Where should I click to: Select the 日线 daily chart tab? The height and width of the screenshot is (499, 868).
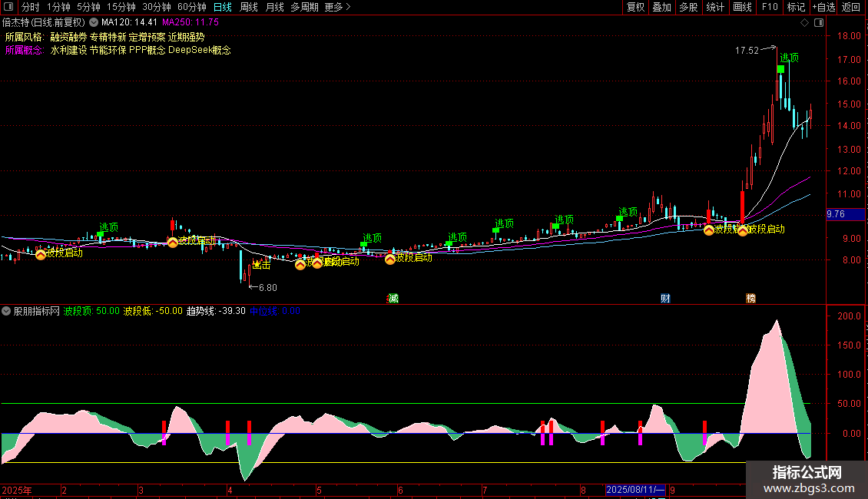223,7
